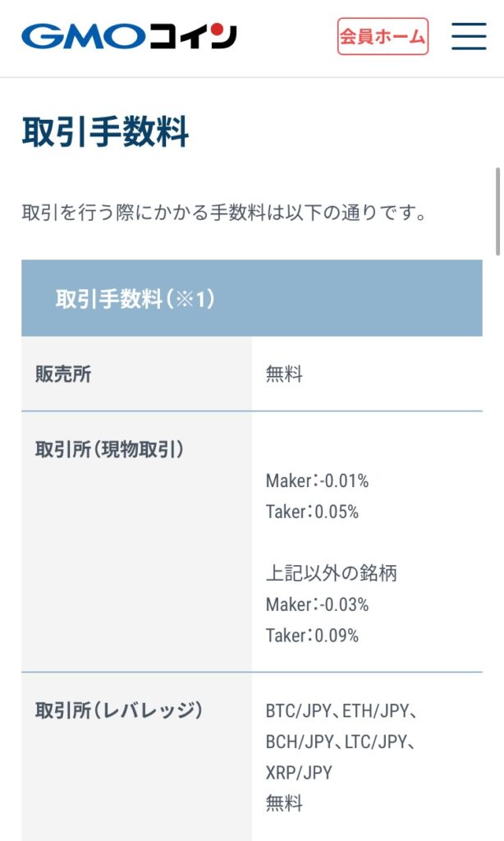Click the Taker：0.09% fee text
The height and width of the screenshot is (841, 504).
click(x=312, y=636)
